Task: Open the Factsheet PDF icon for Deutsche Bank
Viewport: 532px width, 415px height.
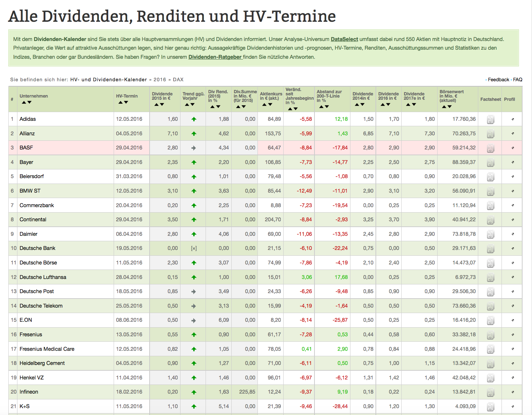Action: click(x=491, y=248)
